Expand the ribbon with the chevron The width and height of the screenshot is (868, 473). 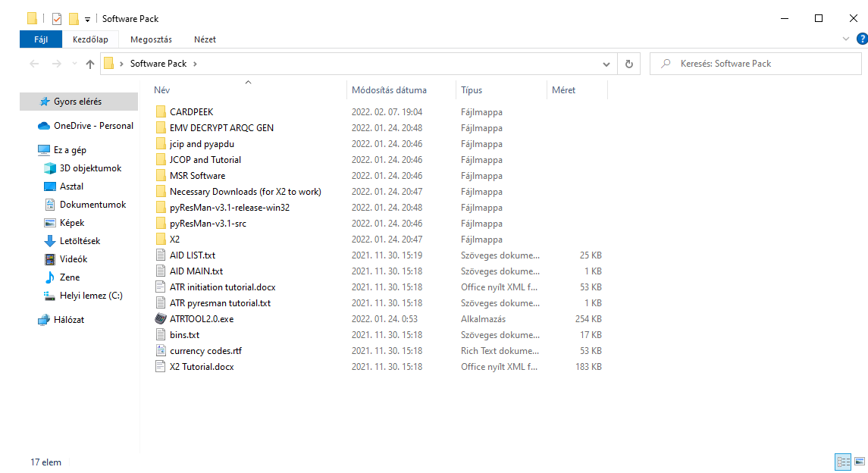coord(846,39)
